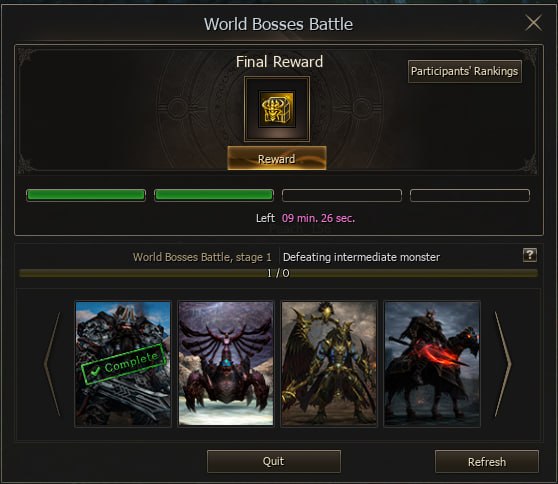558x484 pixels.
Task: Select the completed armored boss portrait
Action: coord(123,364)
